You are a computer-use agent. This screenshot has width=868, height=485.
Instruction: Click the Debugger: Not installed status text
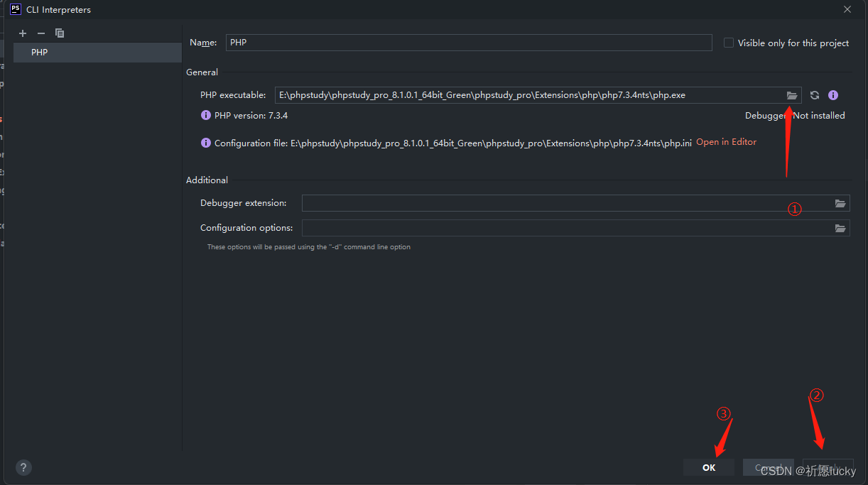pyautogui.click(x=795, y=115)
